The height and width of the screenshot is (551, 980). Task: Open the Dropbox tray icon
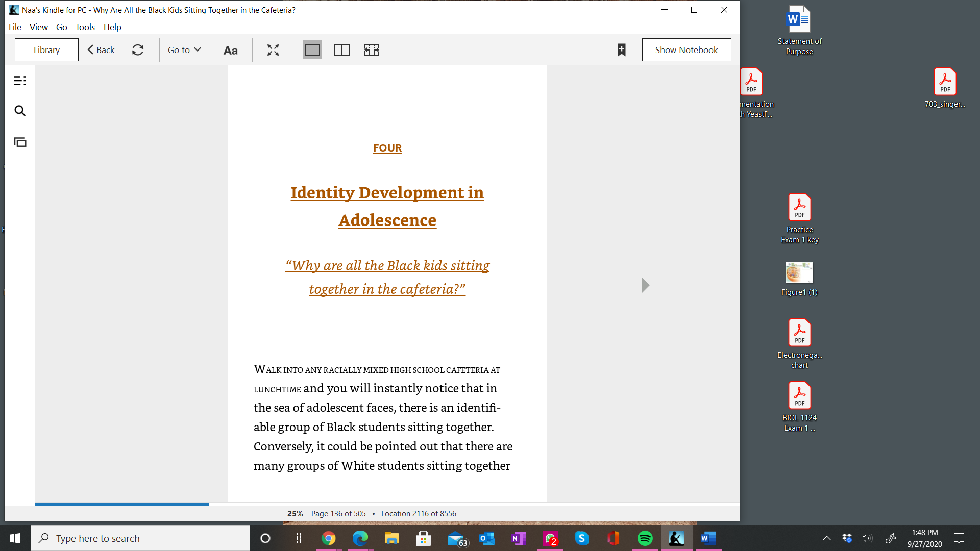[x=847, y=538]
